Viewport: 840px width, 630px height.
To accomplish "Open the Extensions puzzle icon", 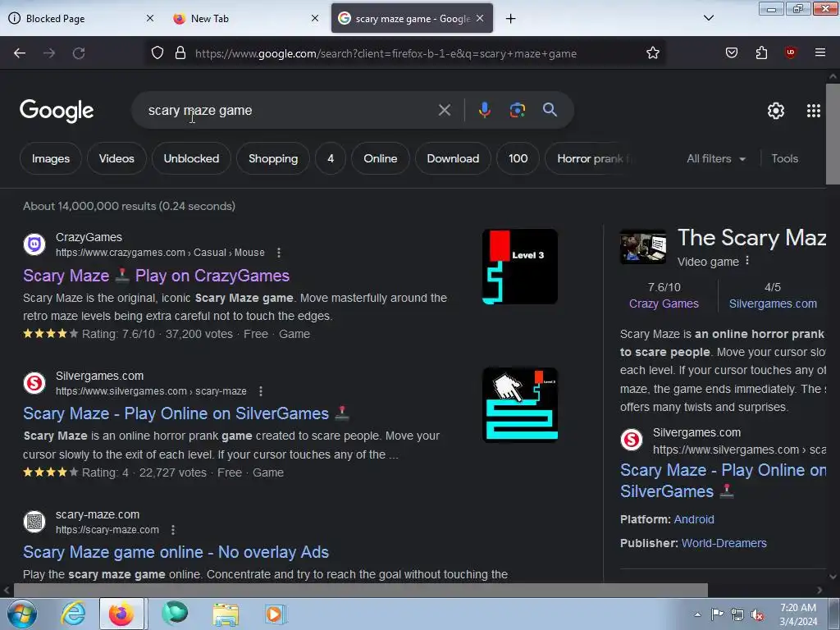I will pyautogui.click(x=761, y=53).
